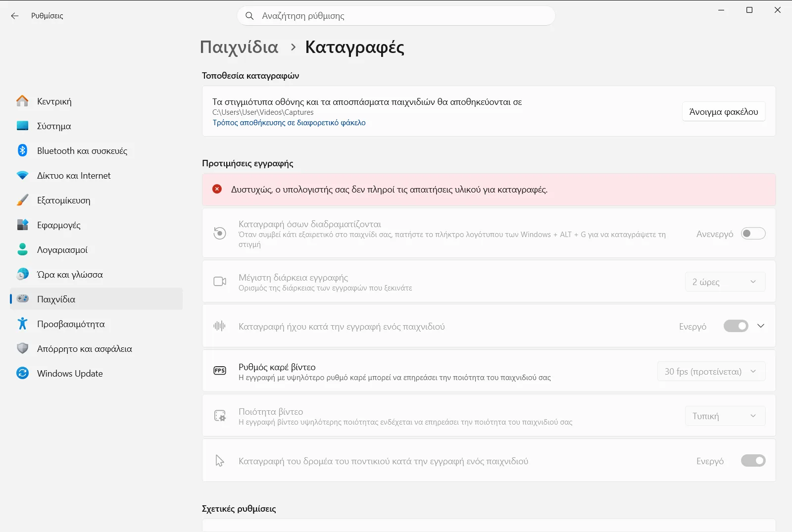The width and height of the screenshot is (792, 532).
Task: Click the Ώρα και γλώσσα globe clock icon
Action: (x=22, y=274)
